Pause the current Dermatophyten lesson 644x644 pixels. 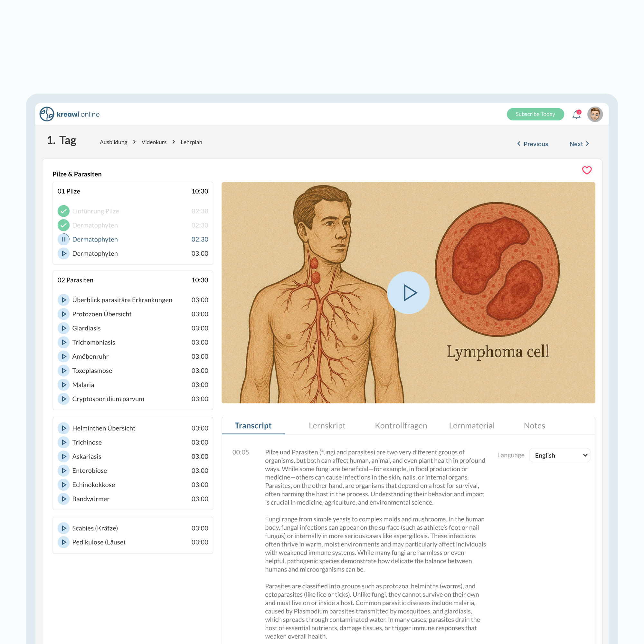tap(63, 239)
